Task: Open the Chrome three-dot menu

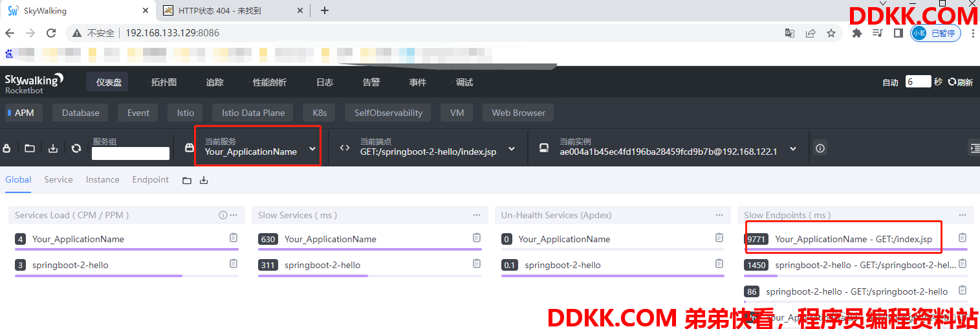Action: [972, 33]
